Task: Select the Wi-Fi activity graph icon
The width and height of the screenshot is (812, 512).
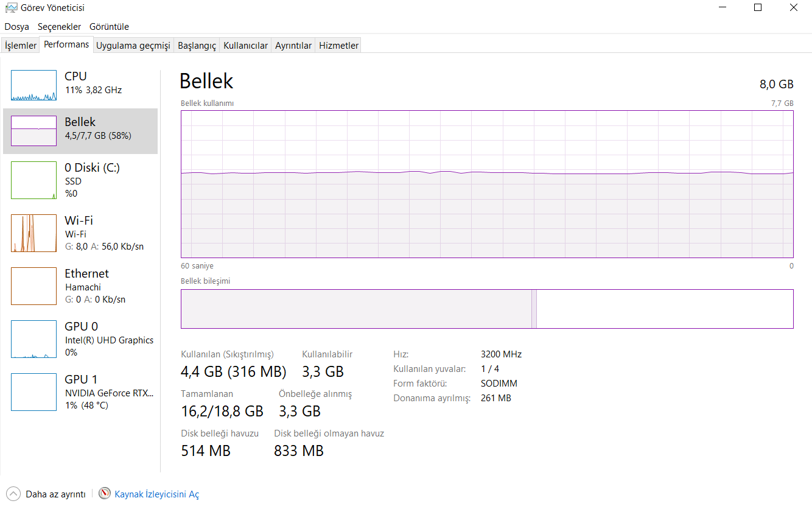Action: 33,233
